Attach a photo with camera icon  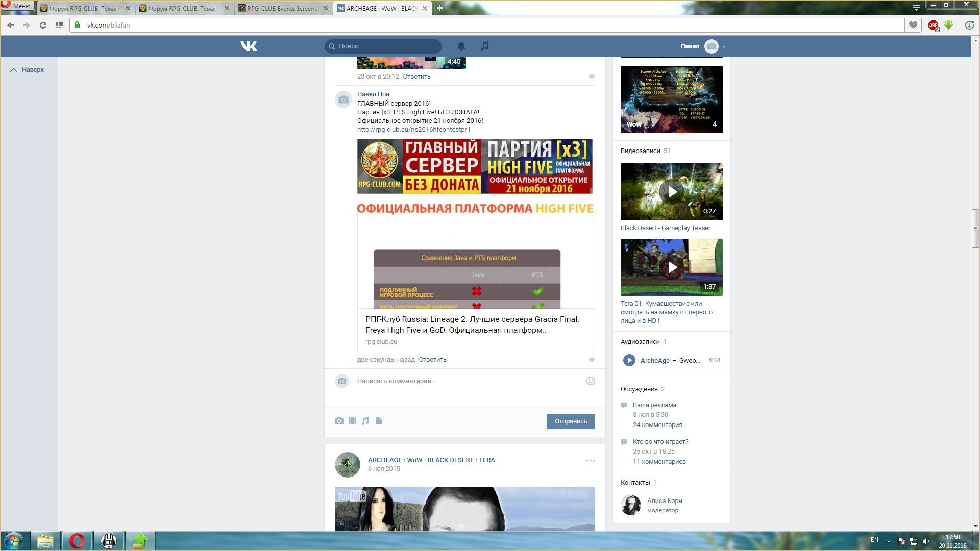(339, 421)
